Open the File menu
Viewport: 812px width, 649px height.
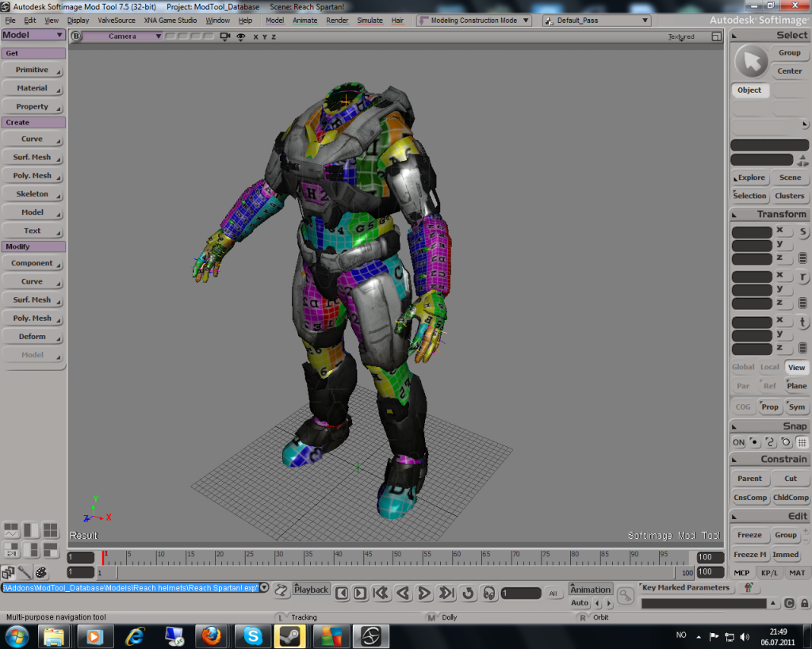(x=10, y=20)
